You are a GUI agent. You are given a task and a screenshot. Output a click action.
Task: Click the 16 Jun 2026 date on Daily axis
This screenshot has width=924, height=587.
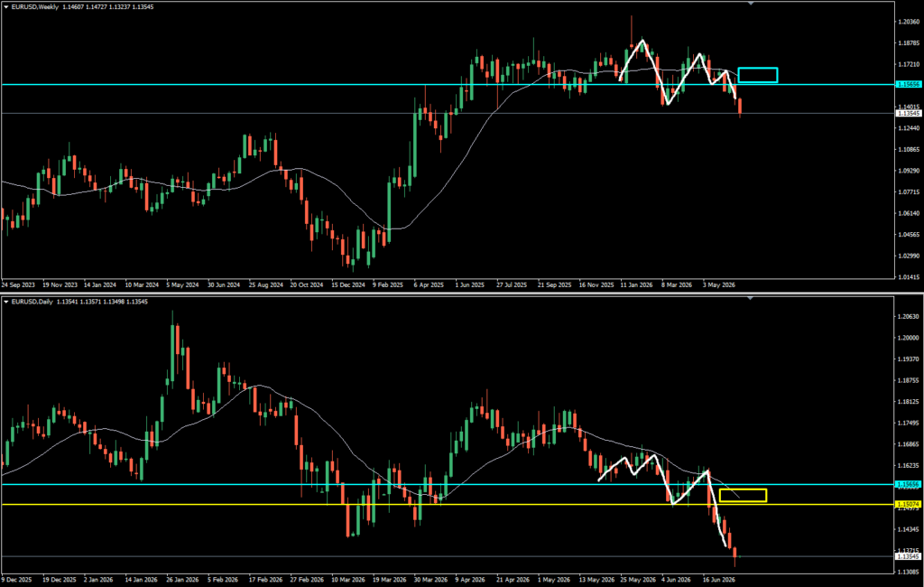[x=719, y=580]
